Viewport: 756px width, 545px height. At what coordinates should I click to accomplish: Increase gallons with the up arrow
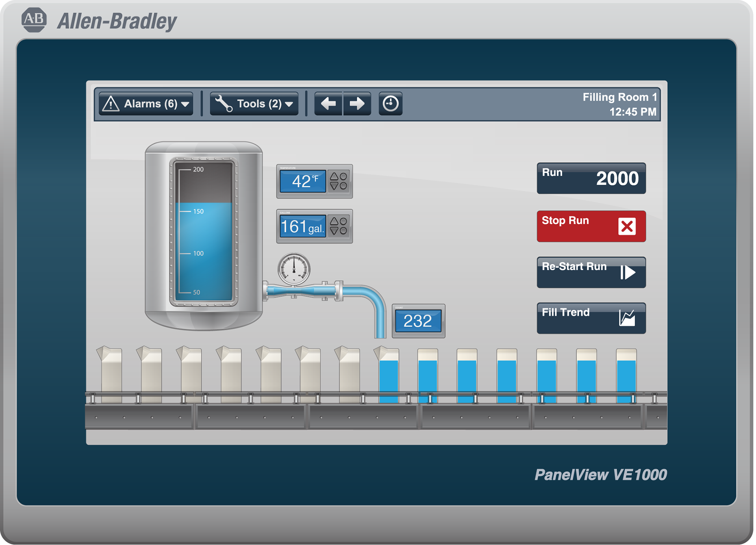coord(334,222)
